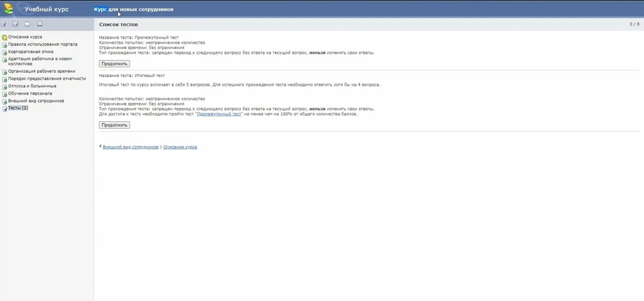The height and width of the screenshot is (301, 644).
Task: Continue the Промежуточный тест with Продолжить
Action: (x=115, y=64)
